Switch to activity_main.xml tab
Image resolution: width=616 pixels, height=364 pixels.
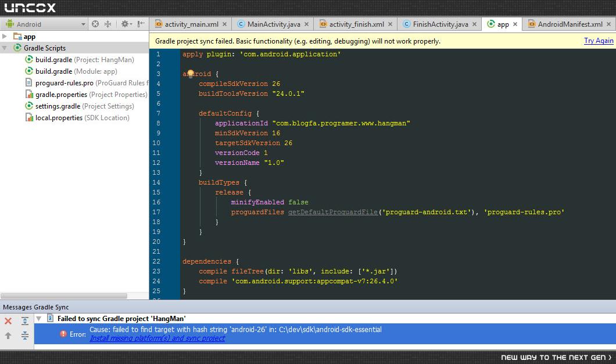point(191,24)
